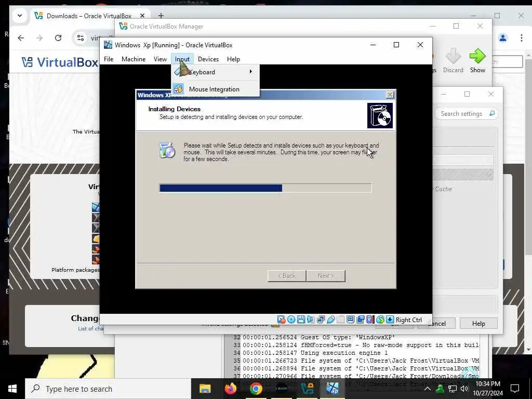Close the Downloads Chrome tab

[x=142, y=16]
